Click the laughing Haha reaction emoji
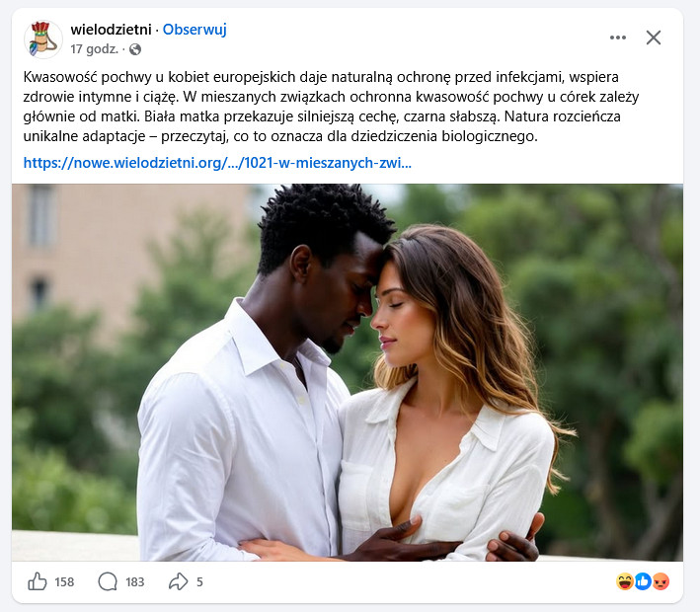 click(625, 581)
